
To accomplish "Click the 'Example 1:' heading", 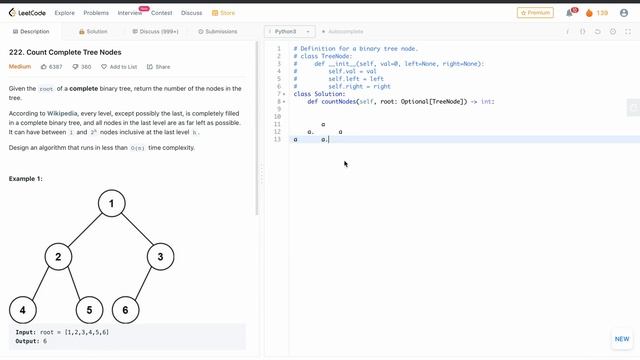I will [25, 179].
